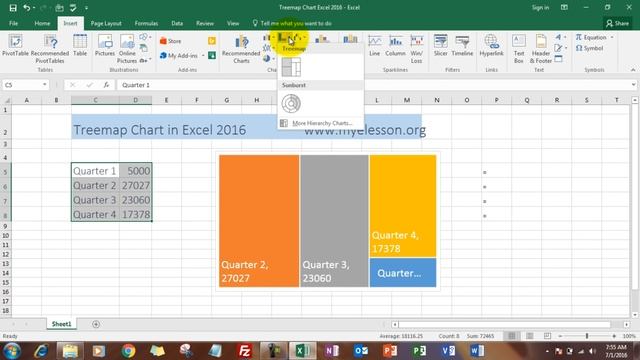Open the Name Box dropdown
The width and height of the screenshot is (640, 360).
point(44,84)
